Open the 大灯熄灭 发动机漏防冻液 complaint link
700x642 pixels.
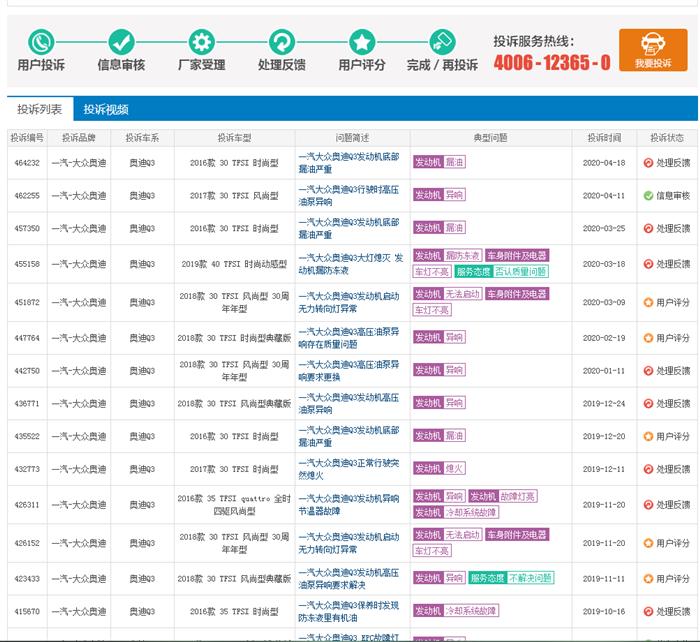coord(350,264)
